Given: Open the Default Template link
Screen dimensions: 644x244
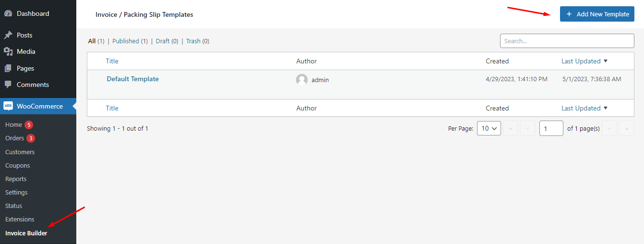Looking at the screenshot, I should coord(132,79).
